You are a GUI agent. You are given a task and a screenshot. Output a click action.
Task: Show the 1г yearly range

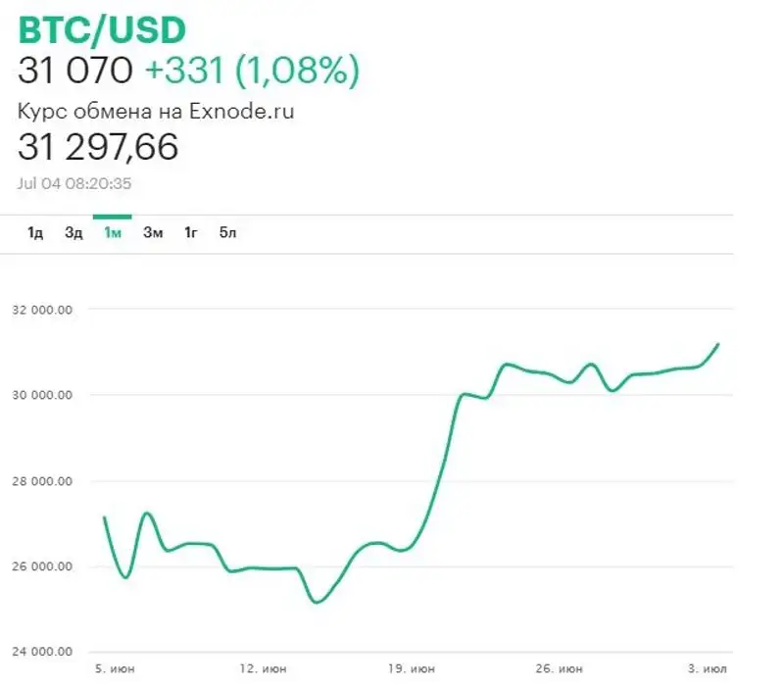pyautogui.click(x=192, y=232)
